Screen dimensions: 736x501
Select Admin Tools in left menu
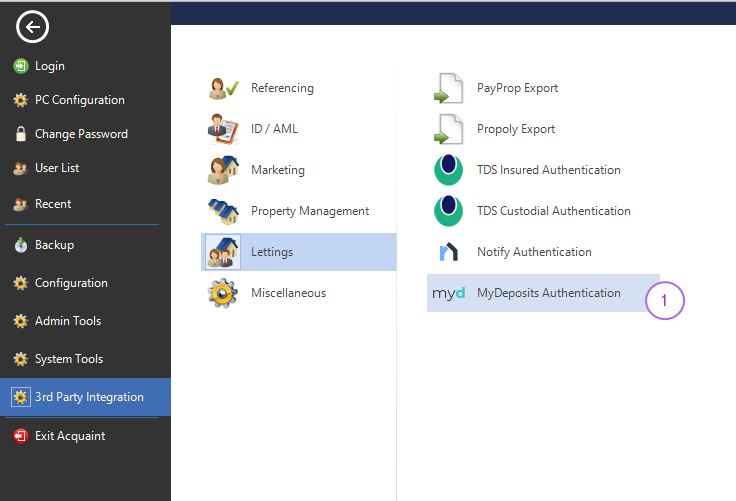(67, 321)
